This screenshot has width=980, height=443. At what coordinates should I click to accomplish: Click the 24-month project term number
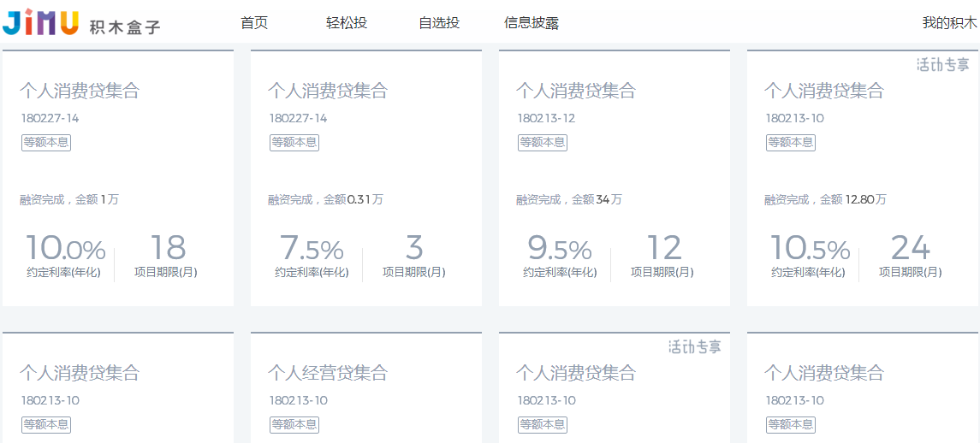910,248
